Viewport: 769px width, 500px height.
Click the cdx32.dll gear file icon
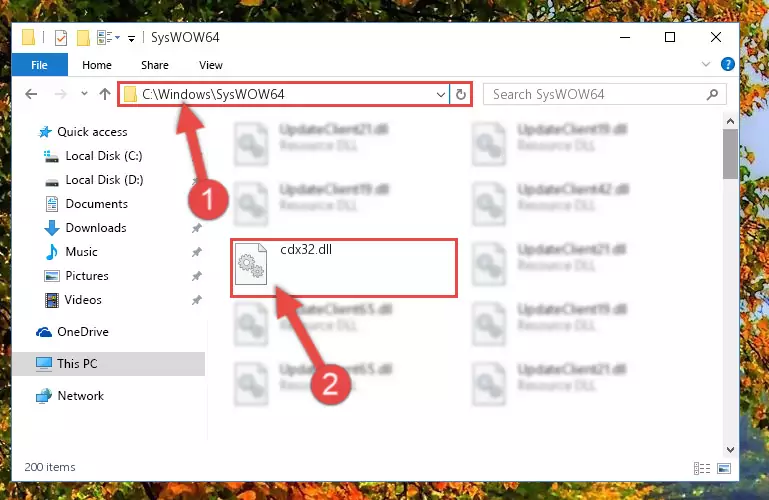pos(251,264)
